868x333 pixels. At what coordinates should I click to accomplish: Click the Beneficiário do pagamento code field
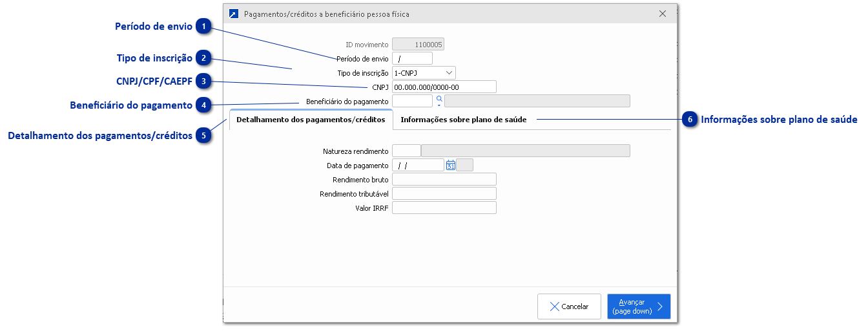click(411, 101)
